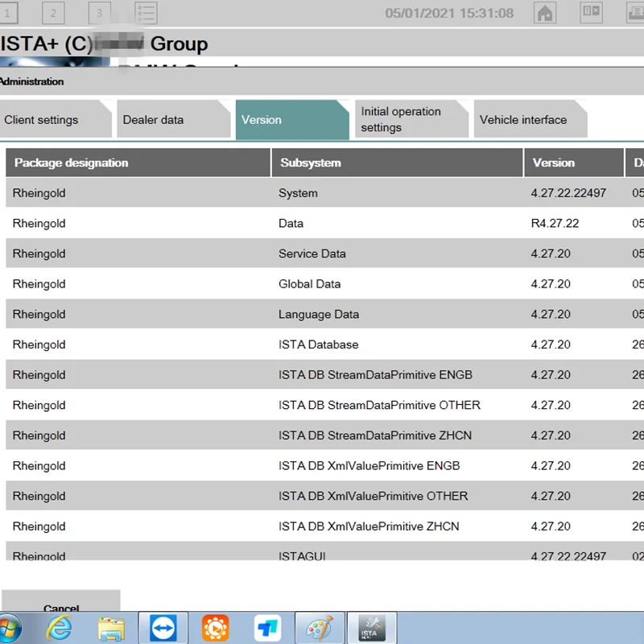Image resolution: width=644 pixels, height=644 pixels.
Task: Select ISTA DB XmlValuePrimitive ZHCN row
Action: click(x=325, y=526)
